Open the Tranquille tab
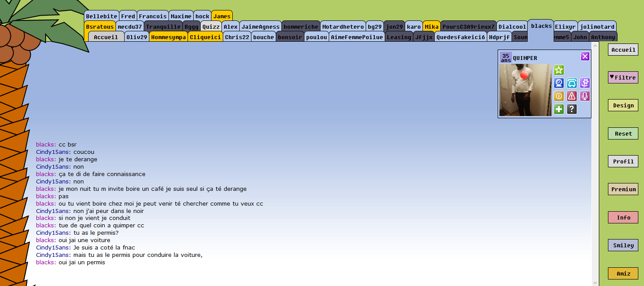The height and width of the screenshot is (286, 644). (x=163, y=27)
